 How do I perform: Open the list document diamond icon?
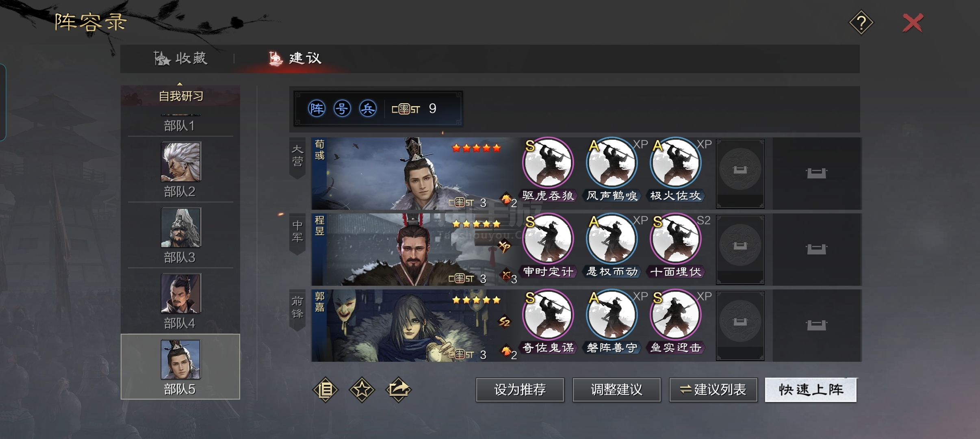tap(325, 390)
